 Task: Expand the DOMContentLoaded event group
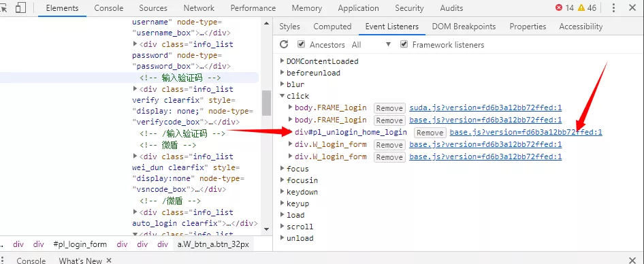[282, 61]
